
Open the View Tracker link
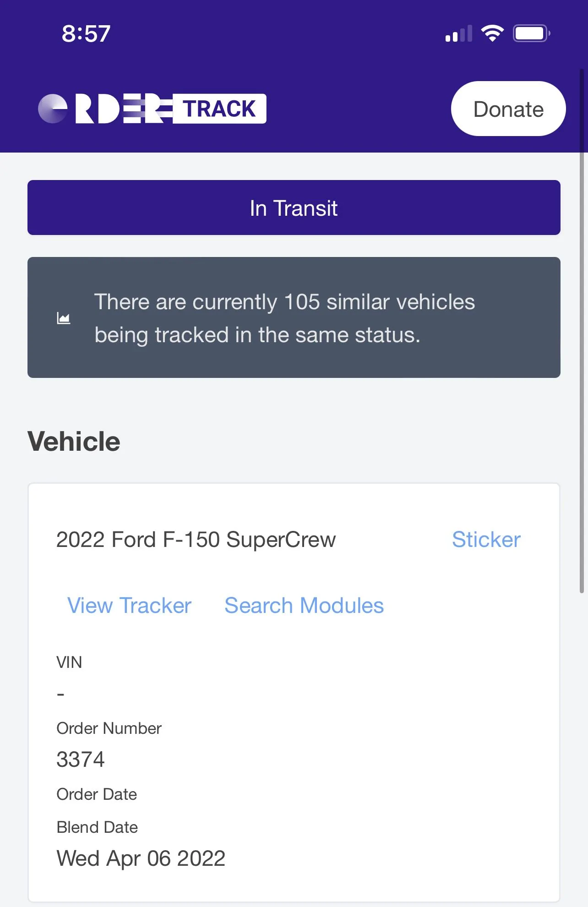[129, 606]
